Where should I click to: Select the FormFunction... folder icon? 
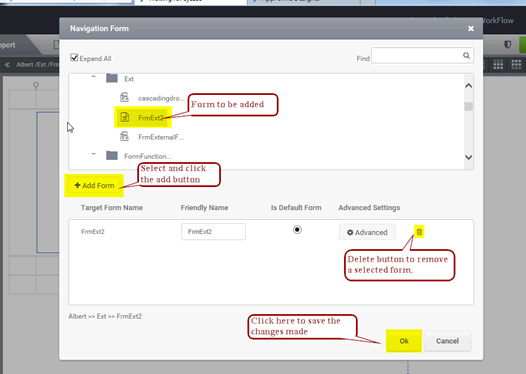[x=112, y=155]
